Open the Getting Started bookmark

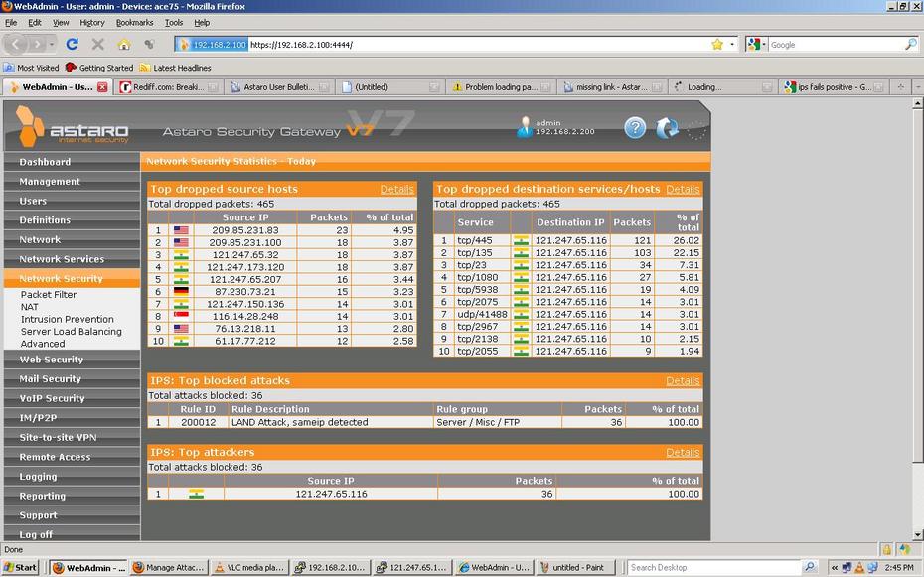click(x=99, y=68)
